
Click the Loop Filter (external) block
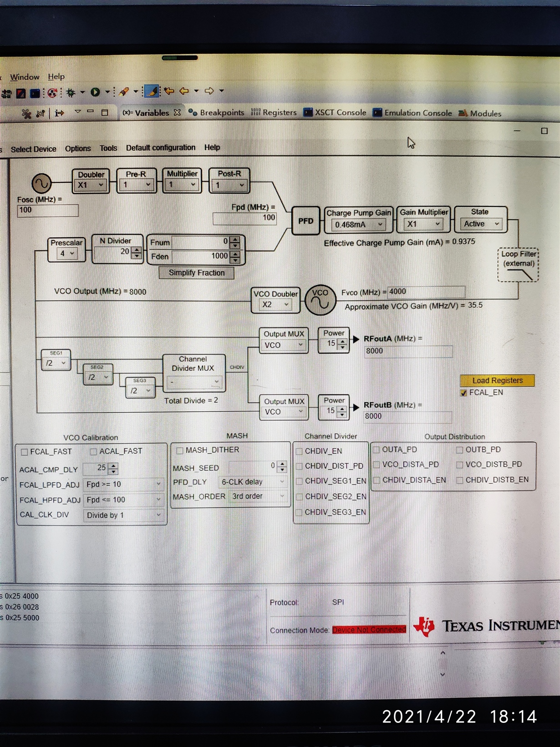tap(518, 265)
